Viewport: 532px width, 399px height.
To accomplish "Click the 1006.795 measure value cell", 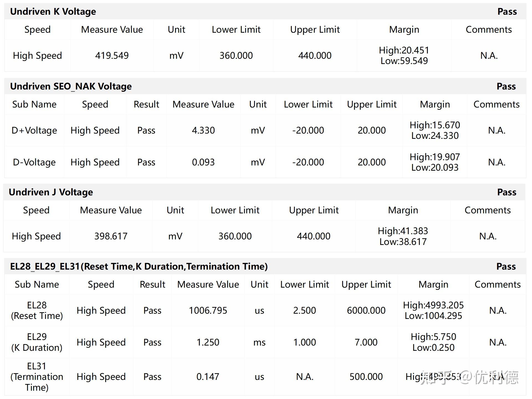I will point(208,310).
